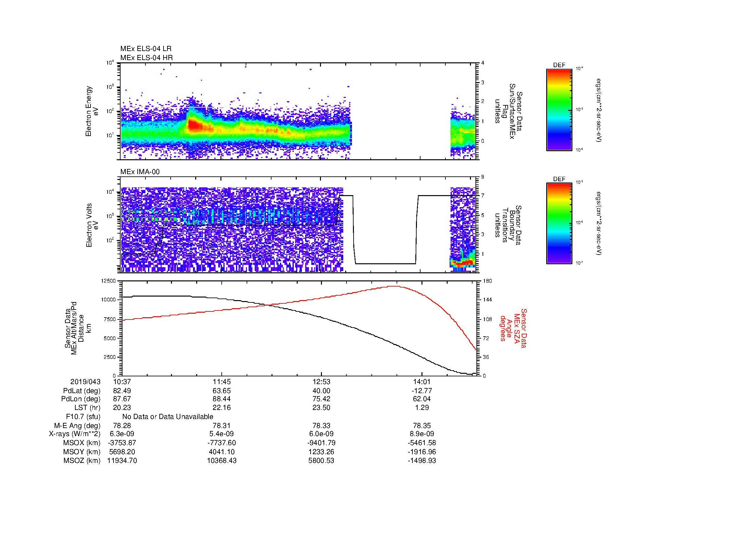Select LST value '20.23'
Viewport: 756px width, 534px height.
click(122, 408)
